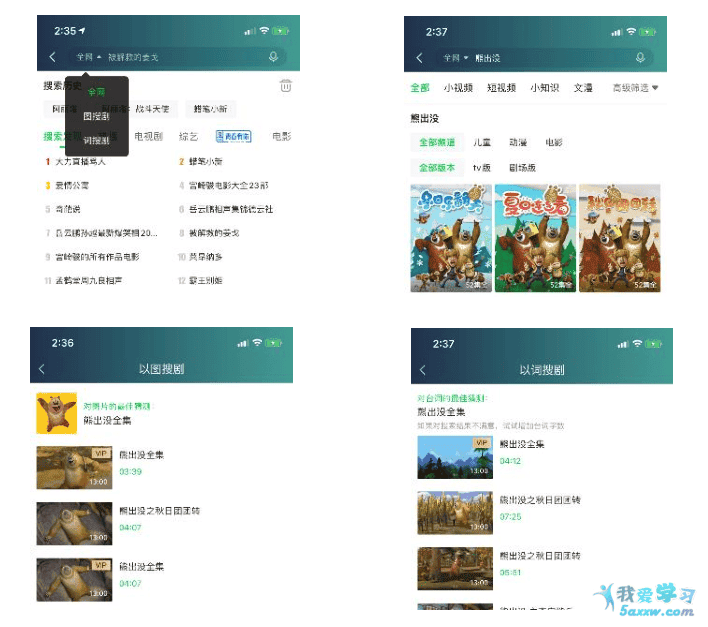Tap yellow bear query image in 以图搜剧
The image size is (708, 627).
pyautogui.click(x=56, y=413)
